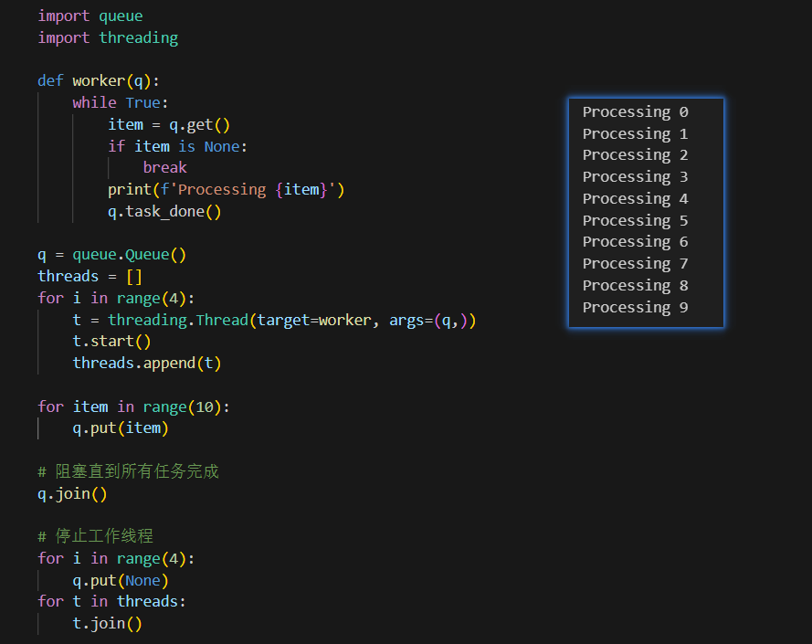Place cursor on 'q.task_done()' line

coord(164,211)
